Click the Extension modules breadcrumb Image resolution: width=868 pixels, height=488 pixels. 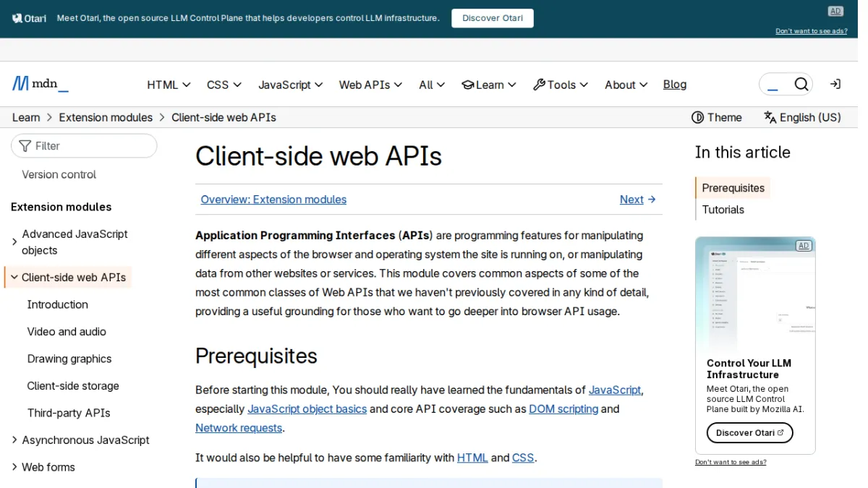(106, 117)
